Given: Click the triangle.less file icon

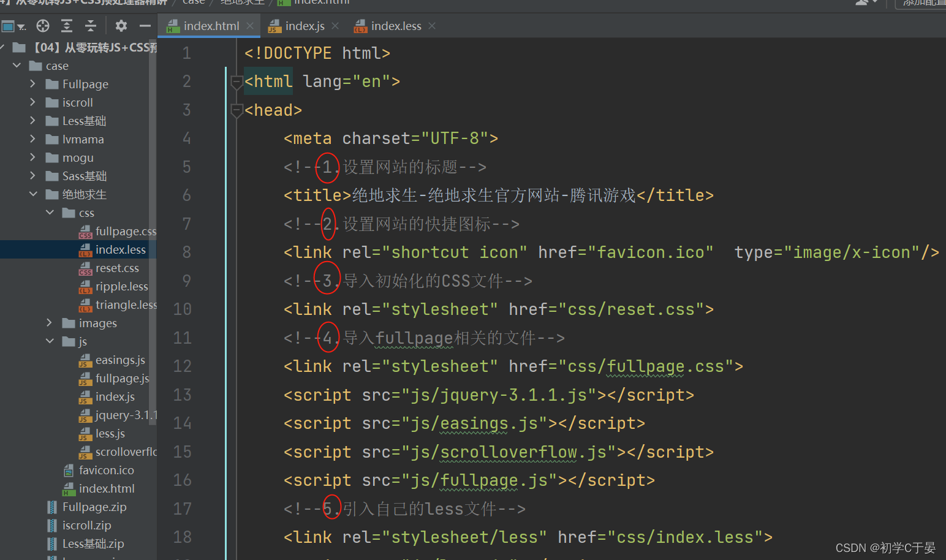Looking at the screenshot, I should (x=86, y=305).
